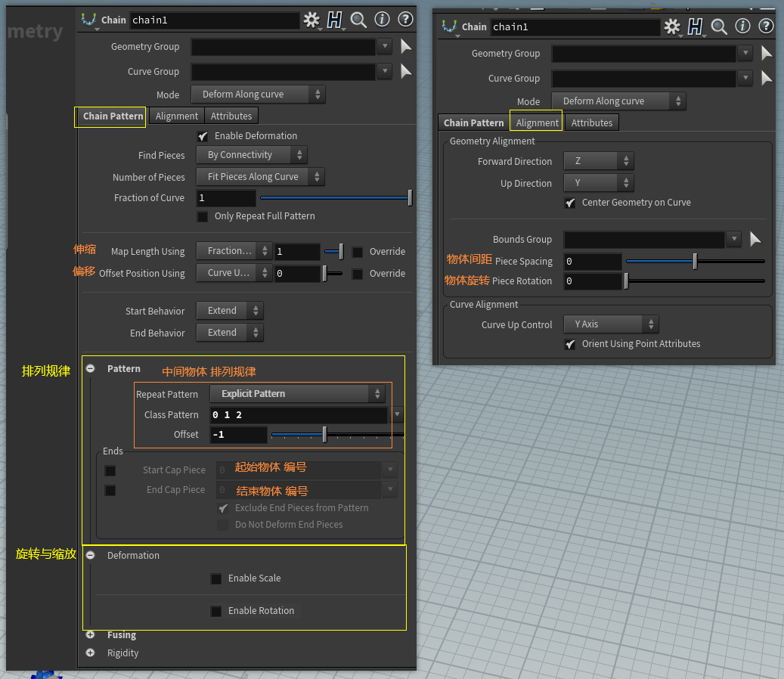Click Geometry Group selection arrow in left panel
Image resolution: width=784 pixels, height=679 pixels.
click(406, 46)
